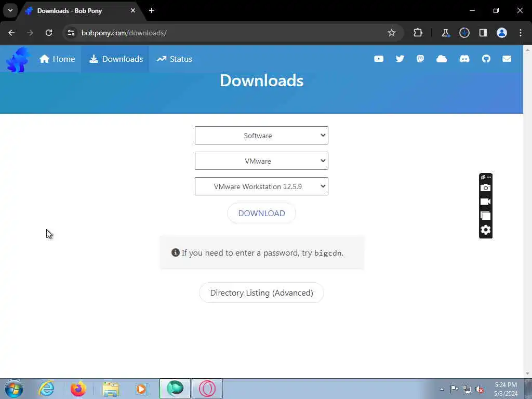Open the Chrome downloads indicator

[464, 33]
